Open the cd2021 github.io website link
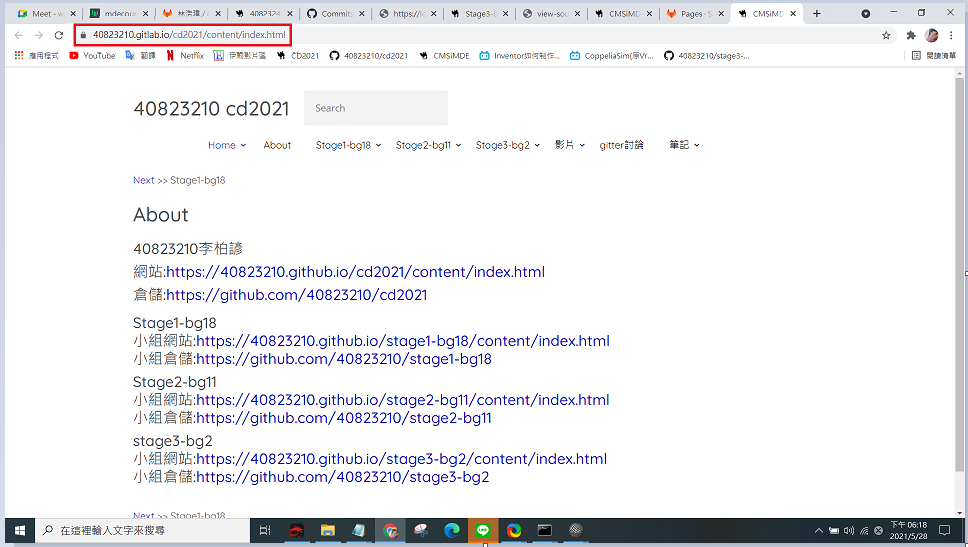 (x=356, y=272)
